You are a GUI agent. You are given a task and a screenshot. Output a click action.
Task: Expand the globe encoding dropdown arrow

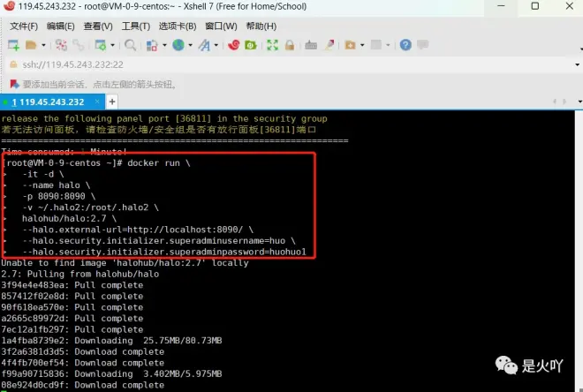pos(191,45)
